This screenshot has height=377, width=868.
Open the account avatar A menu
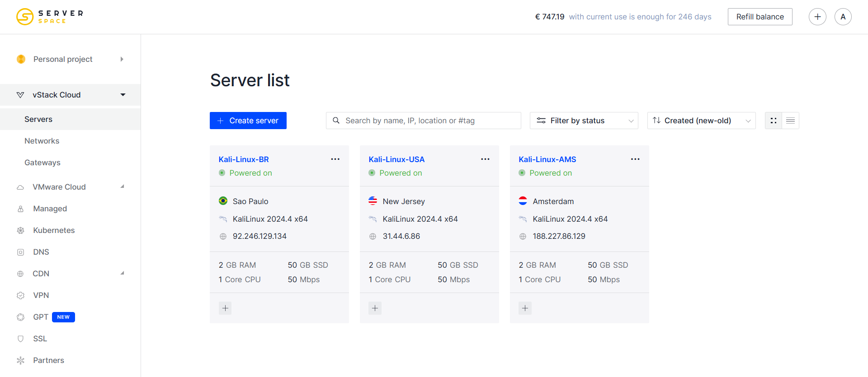(843, 17)
